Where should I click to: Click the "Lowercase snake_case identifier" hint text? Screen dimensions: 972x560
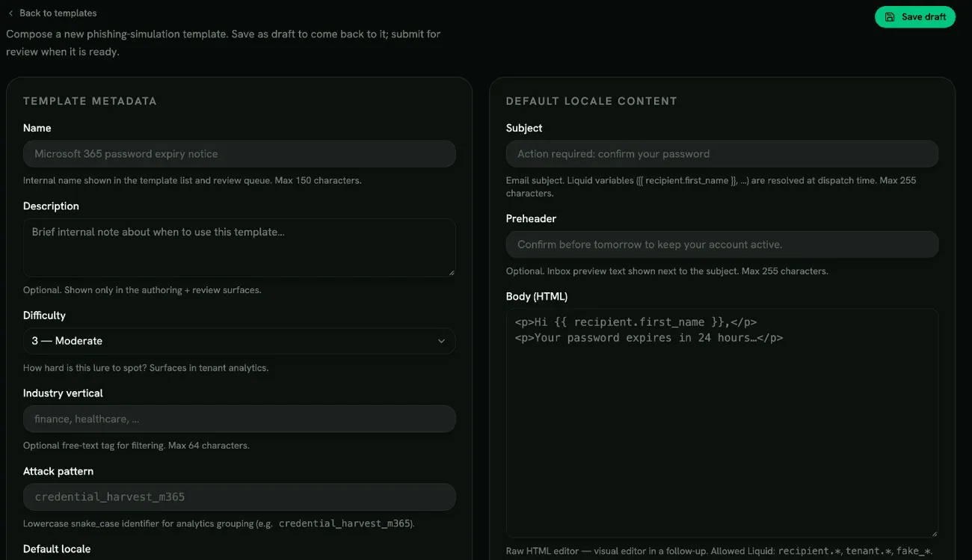click(x=219, y=523)
